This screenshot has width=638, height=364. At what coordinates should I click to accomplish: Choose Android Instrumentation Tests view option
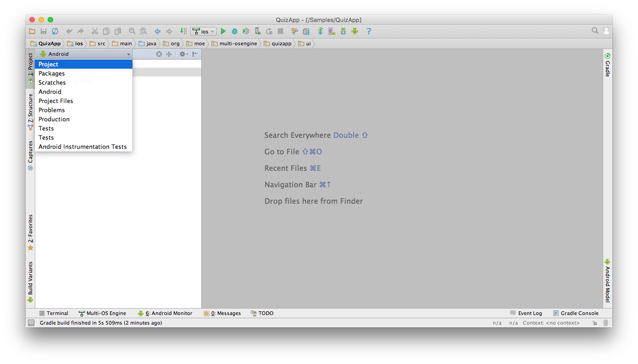coord(84,147)
